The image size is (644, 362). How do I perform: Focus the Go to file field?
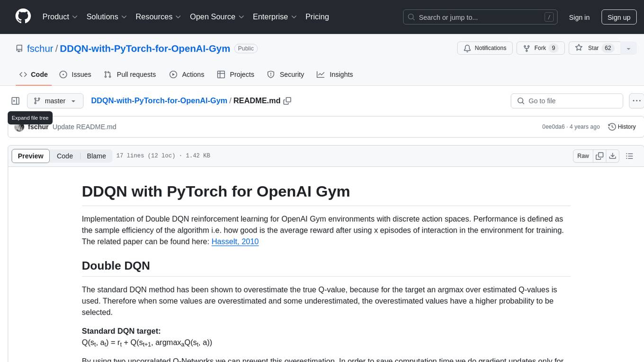(x=567, y=101)
